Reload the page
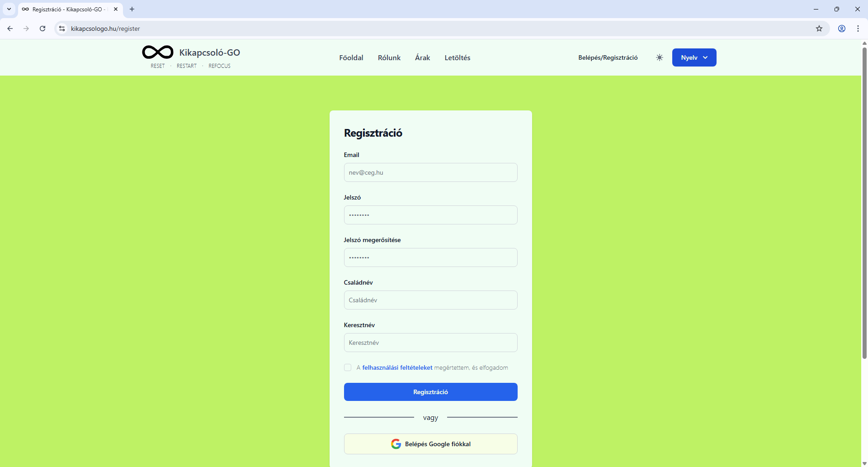The height and width of the screenshot is (467, 868). (42, 29)
